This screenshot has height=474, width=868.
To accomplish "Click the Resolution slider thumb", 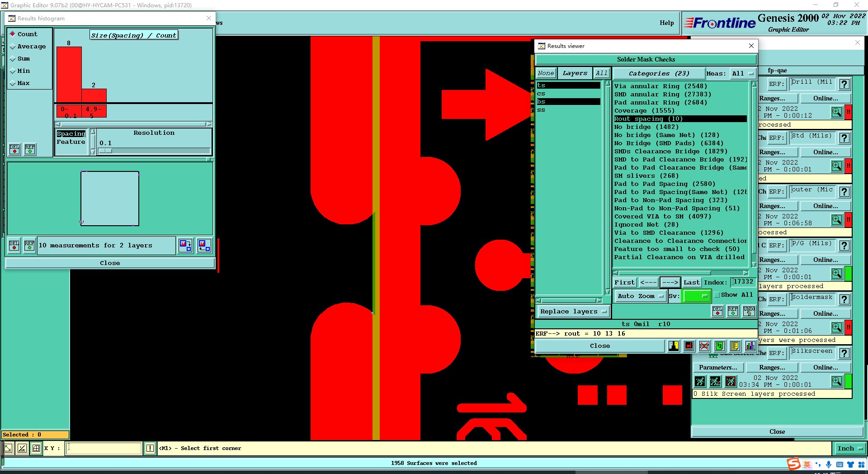I will pyautogui.click(x=105, y=151).
